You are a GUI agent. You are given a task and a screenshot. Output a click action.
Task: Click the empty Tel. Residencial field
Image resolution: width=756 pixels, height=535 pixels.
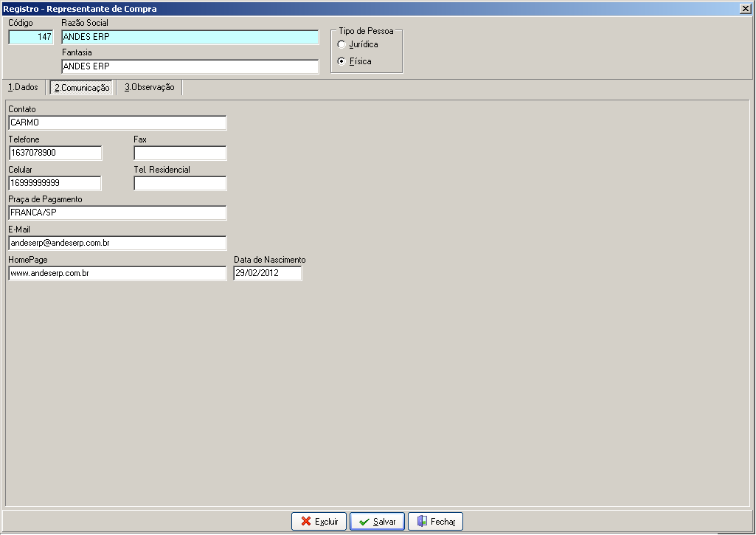(x=180, y=183)
